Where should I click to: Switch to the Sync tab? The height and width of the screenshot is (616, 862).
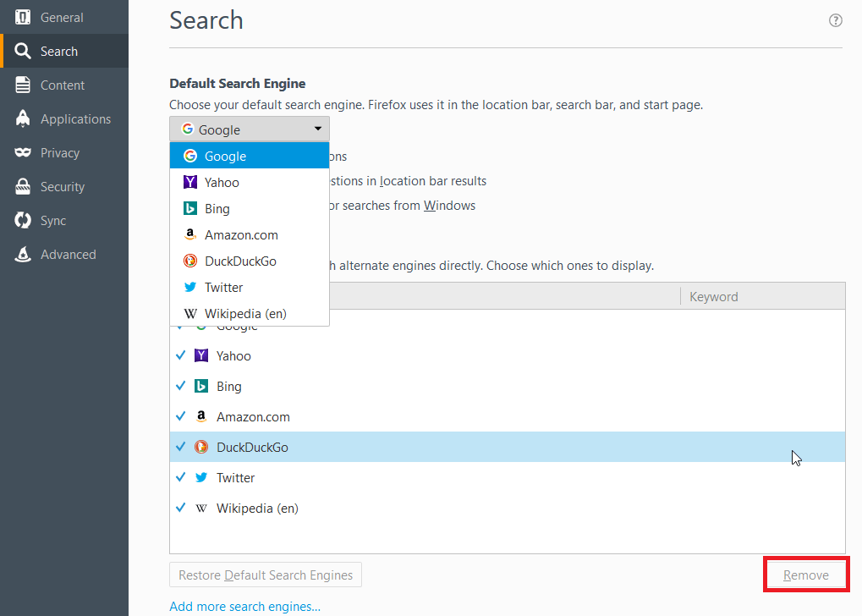(64, 221)
